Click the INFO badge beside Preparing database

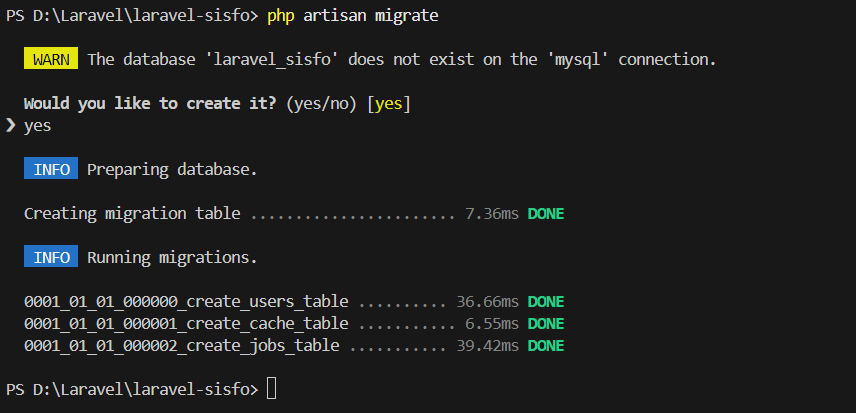[x=51, y=169]
